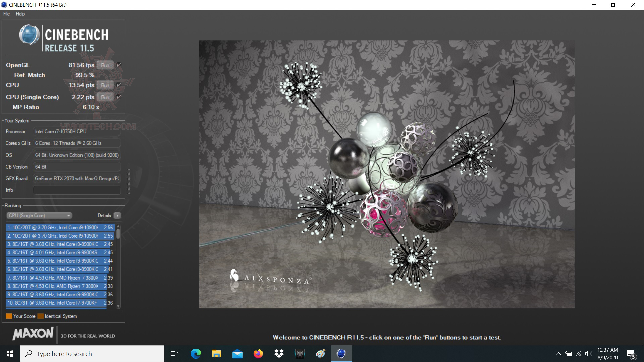Open the File menu
The width and height of the screenshot is (644, 362).
[x=6, y=14]
